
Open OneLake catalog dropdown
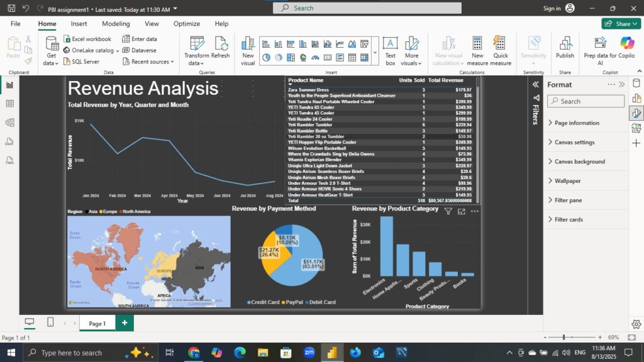91,50
